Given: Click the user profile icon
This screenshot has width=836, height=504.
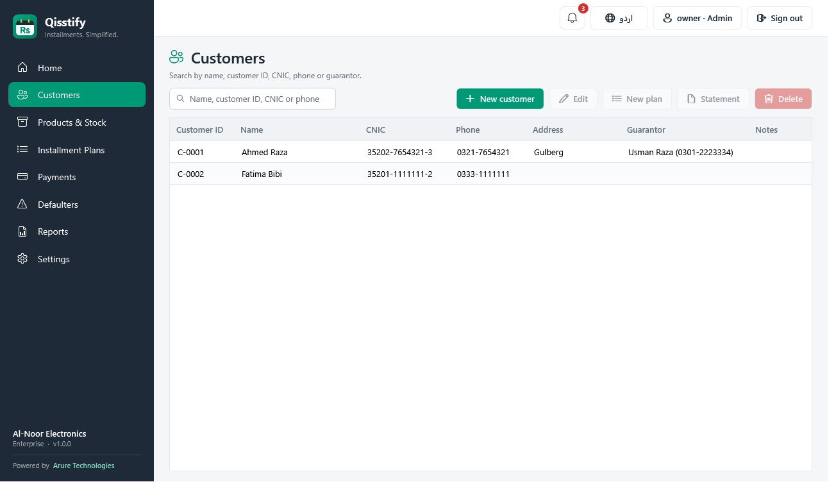Looking at the screenshot, I should [667, 18].
